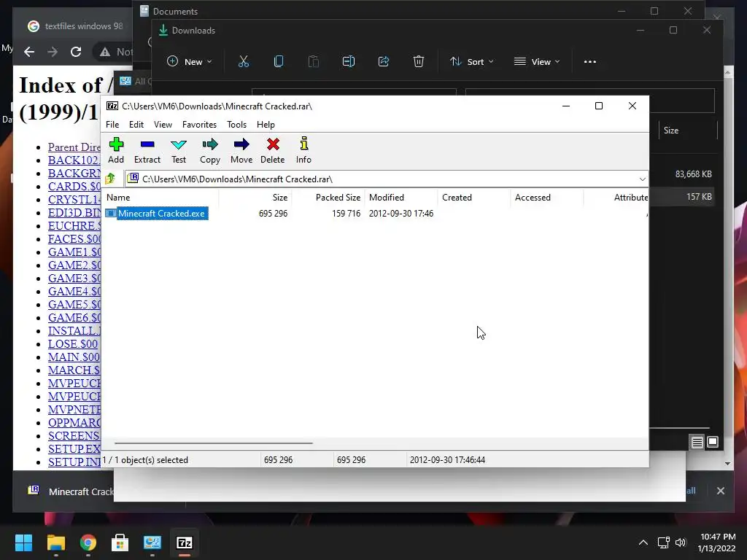This screenshot has width=747, height=560.
Task: Click the Cut icon in Downloads toolbar
Action: (x=244, y=61)
